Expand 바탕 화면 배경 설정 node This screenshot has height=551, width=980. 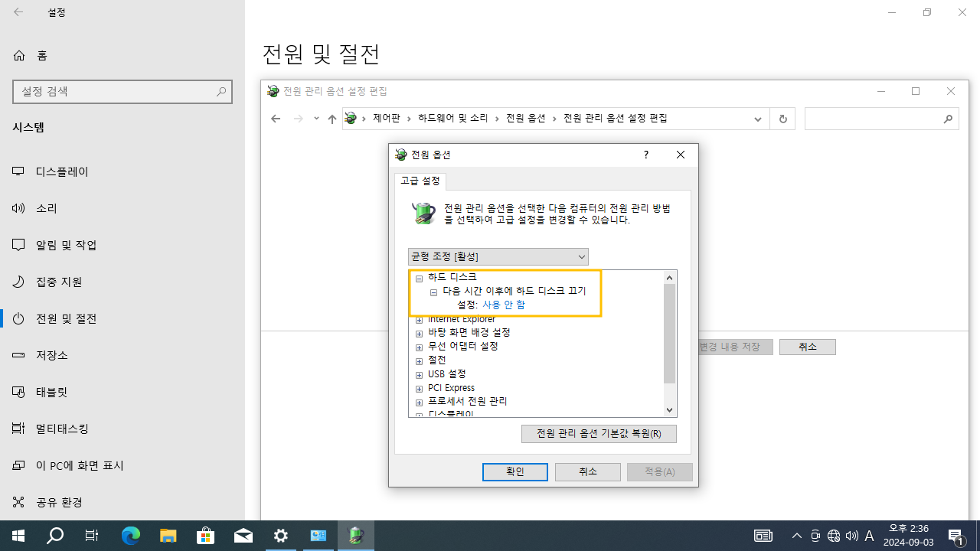419,334
